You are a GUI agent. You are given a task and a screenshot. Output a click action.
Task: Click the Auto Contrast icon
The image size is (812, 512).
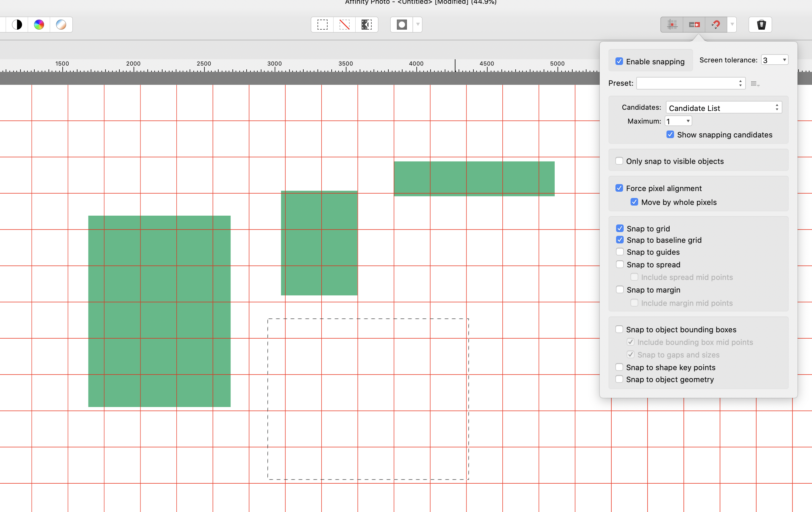[17, 25]
